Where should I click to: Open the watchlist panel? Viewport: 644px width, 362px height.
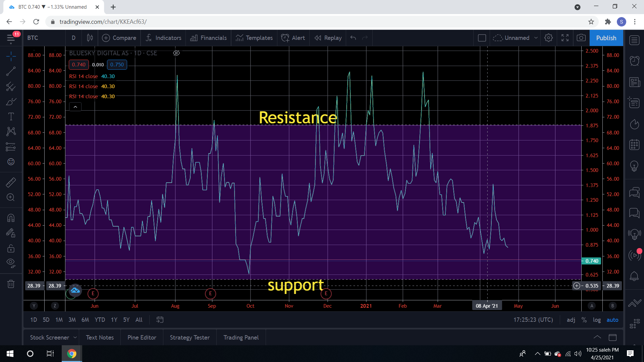[x=634, y=40]
